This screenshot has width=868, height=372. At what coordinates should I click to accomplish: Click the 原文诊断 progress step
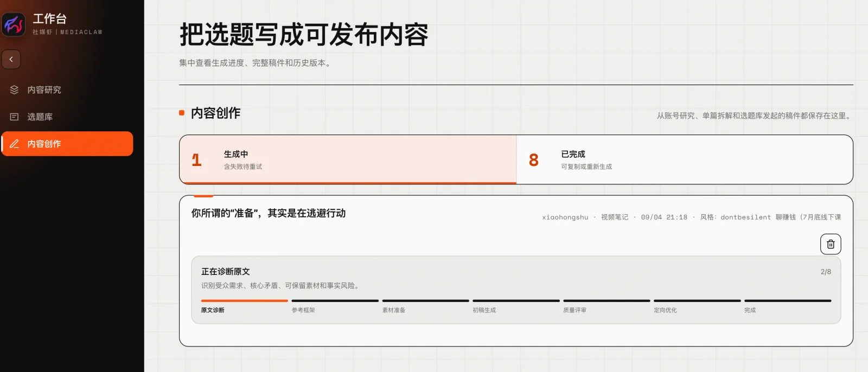(245, 306)
